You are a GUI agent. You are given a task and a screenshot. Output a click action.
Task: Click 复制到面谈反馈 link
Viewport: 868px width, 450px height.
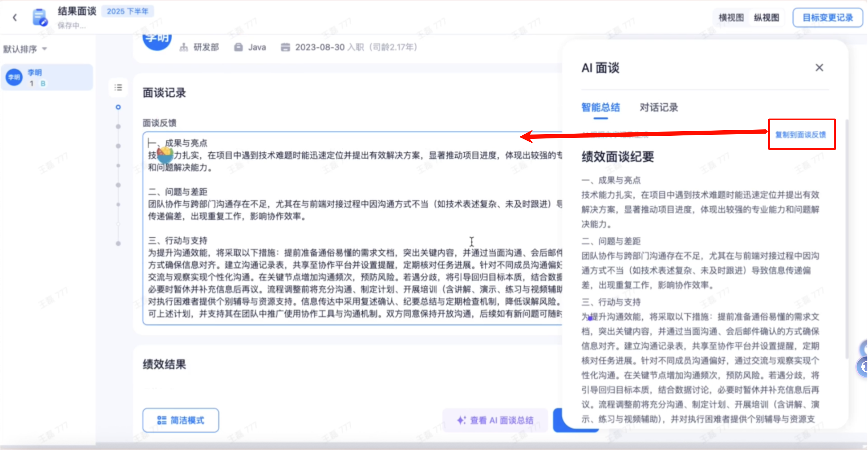click(x=800, y=135)
